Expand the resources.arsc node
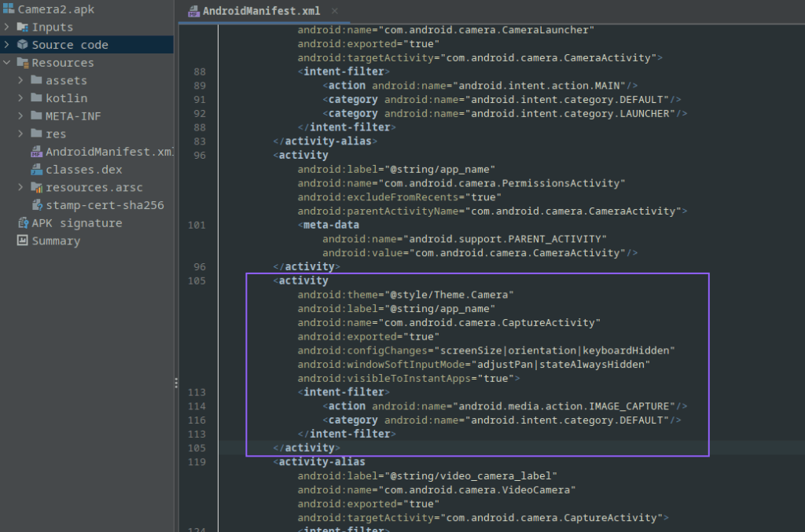The image size is (805, 532). tap(21, 188)
